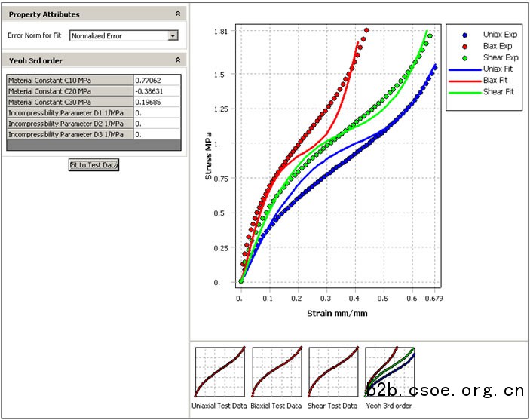Open the Uniaxial Test Data thumbnail
The width and height of the screenshot is (530, 420).
click(220, 372)
